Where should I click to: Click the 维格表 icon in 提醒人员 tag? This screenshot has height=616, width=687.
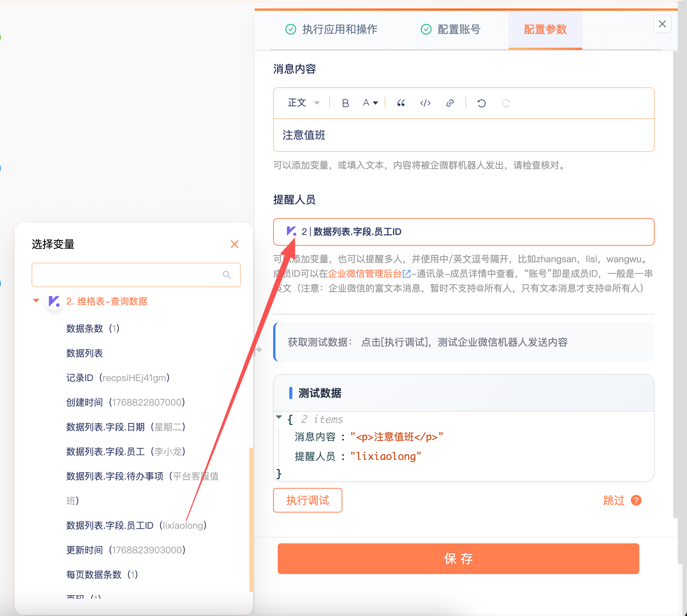coord(292,231)
